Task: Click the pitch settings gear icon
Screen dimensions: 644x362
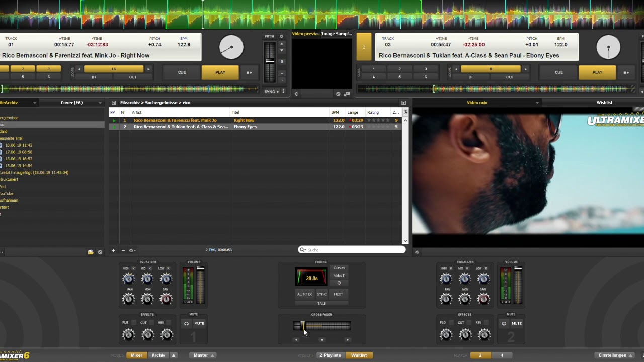Action: (281, 36)
